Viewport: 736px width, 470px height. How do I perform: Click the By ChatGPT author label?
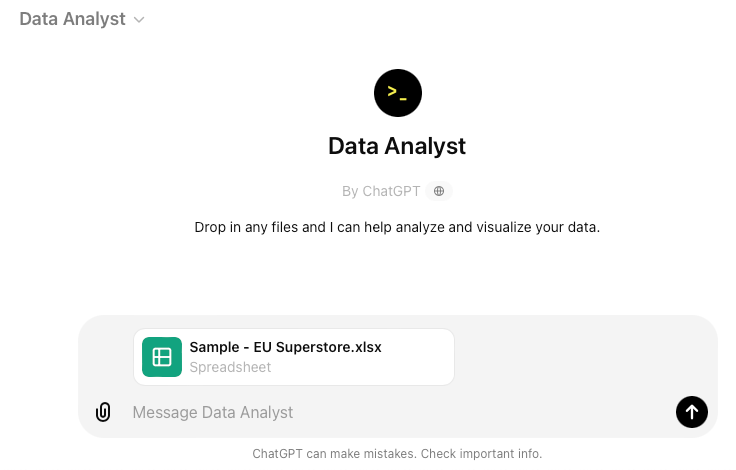pyautogui.click(x=381, y=191)
